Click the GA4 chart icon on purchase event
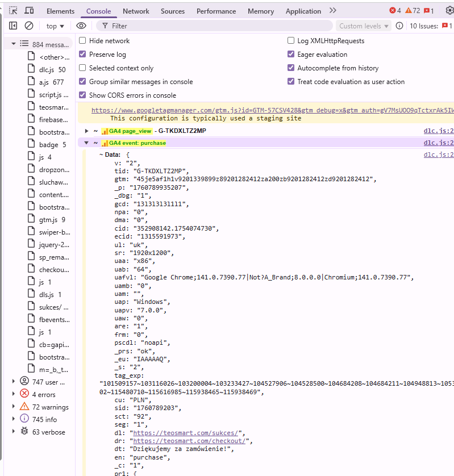 [105, 143]
